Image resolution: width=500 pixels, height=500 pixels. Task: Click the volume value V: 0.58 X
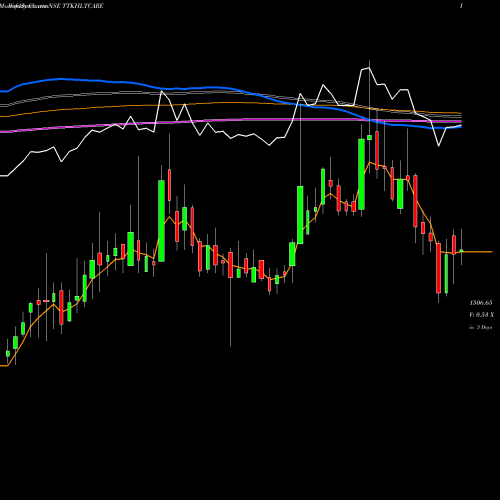pos(481,315)
